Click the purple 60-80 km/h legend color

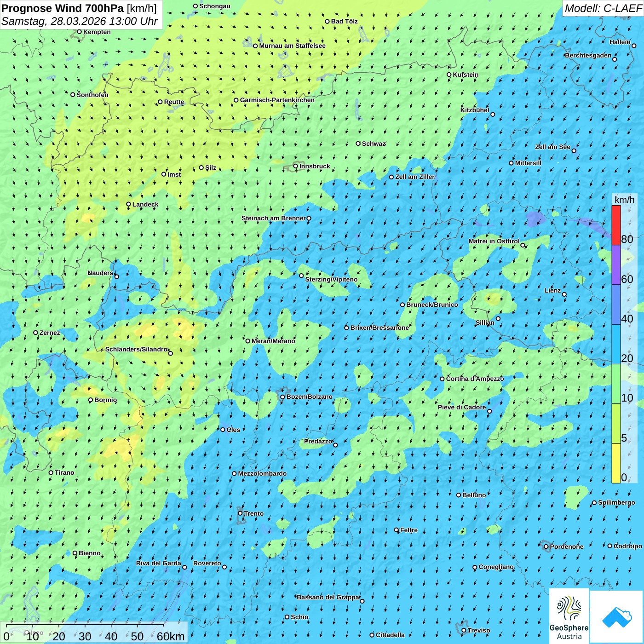616,265
